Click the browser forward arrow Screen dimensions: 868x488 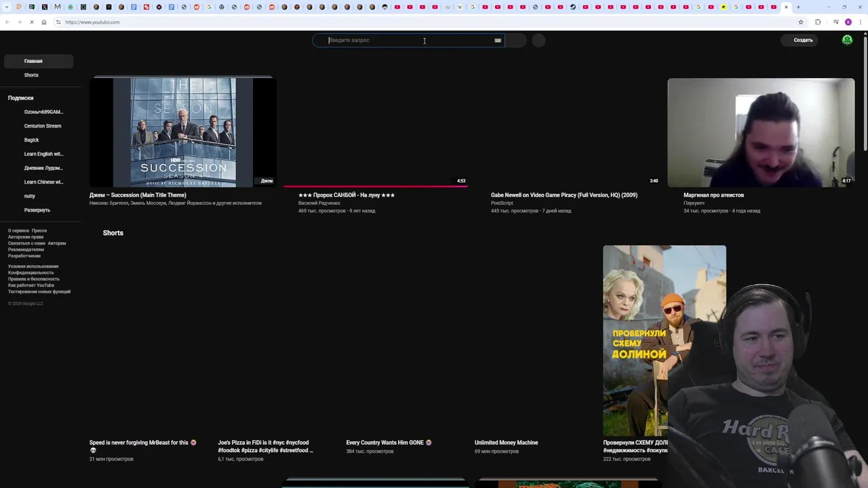click(x=19, y=22)
